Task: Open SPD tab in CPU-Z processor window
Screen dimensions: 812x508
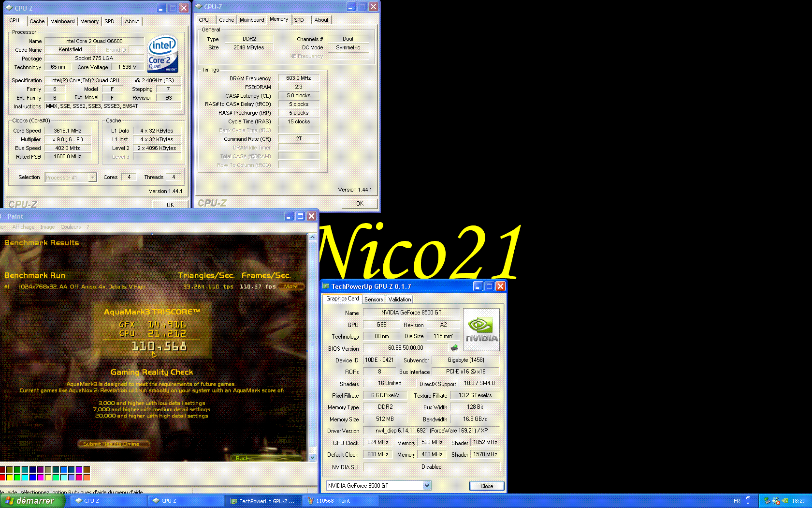Action: pos(110,21)
